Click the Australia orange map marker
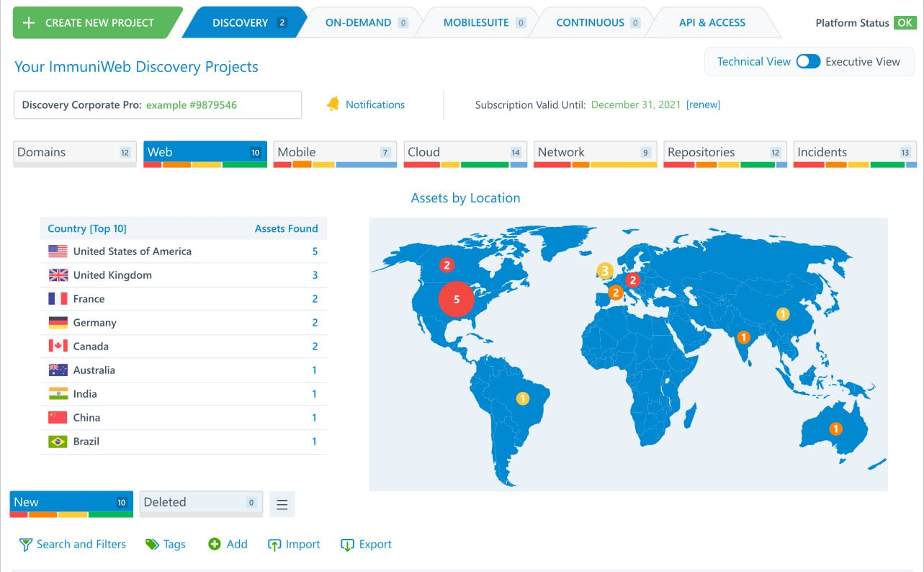924x572 pixels. [x=835, y=429]
